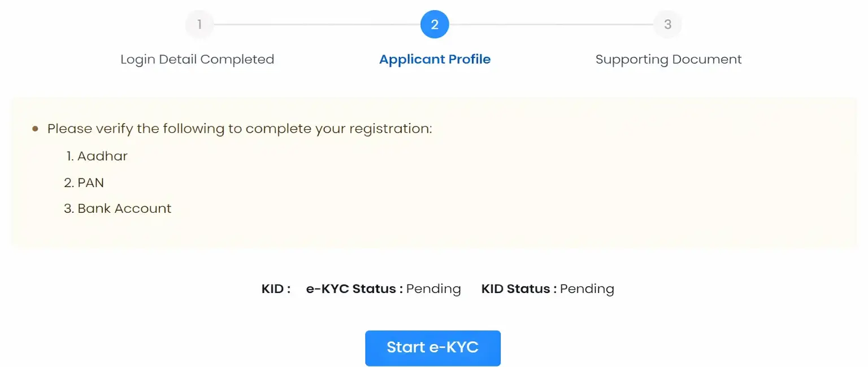Image resolution: width=868 pixels, height=367 pixels.
Task: Click the e-KYC Status Pending text
Action: [x=383, y=289]
